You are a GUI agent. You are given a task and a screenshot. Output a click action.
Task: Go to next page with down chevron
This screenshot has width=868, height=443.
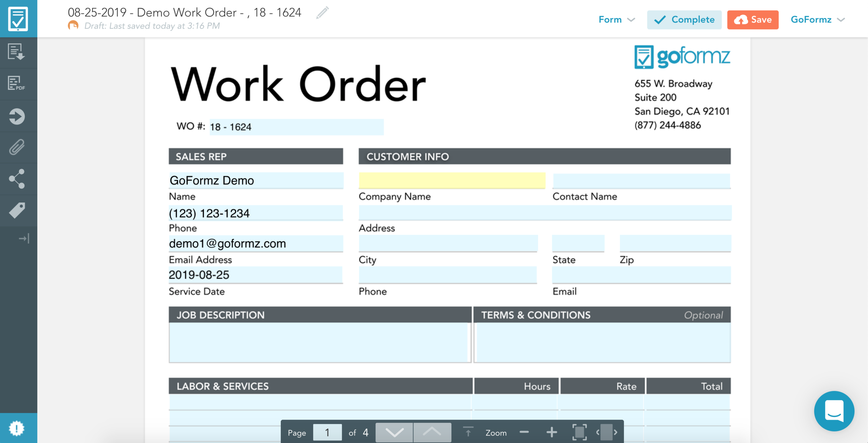(394, 432)
